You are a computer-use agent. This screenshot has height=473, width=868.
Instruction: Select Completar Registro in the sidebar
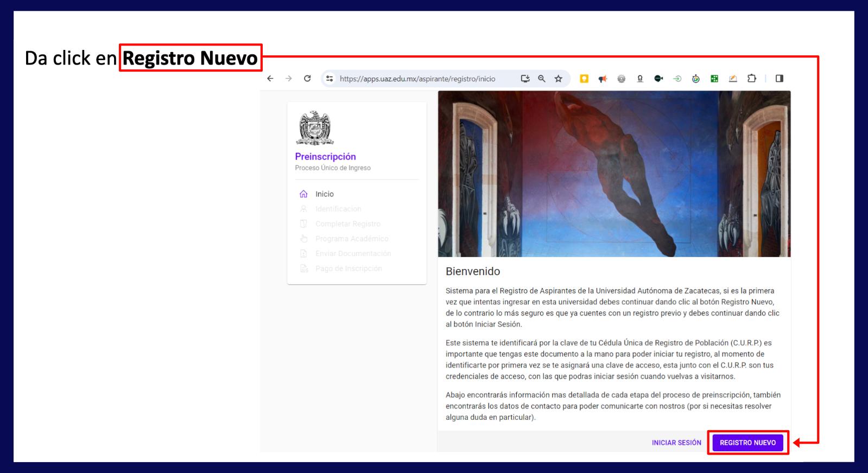click(357, 223)
